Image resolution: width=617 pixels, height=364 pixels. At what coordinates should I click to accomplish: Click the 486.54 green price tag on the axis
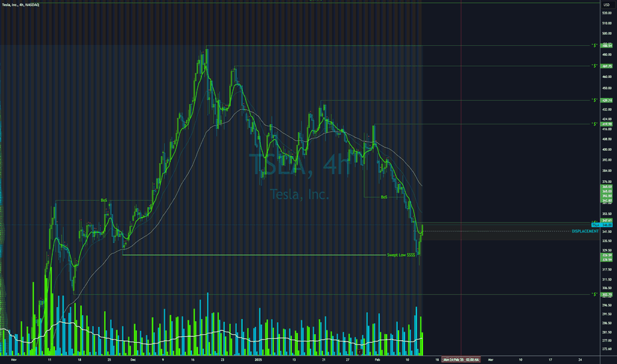(606, 46)
